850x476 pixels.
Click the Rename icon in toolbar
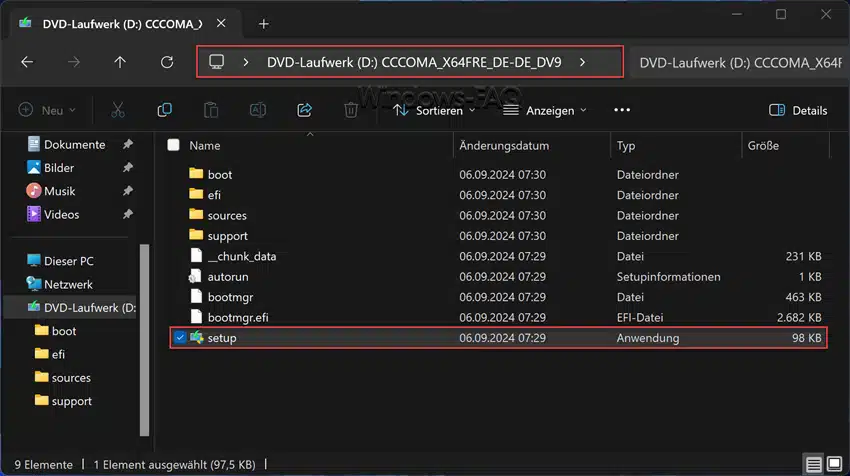257,110
